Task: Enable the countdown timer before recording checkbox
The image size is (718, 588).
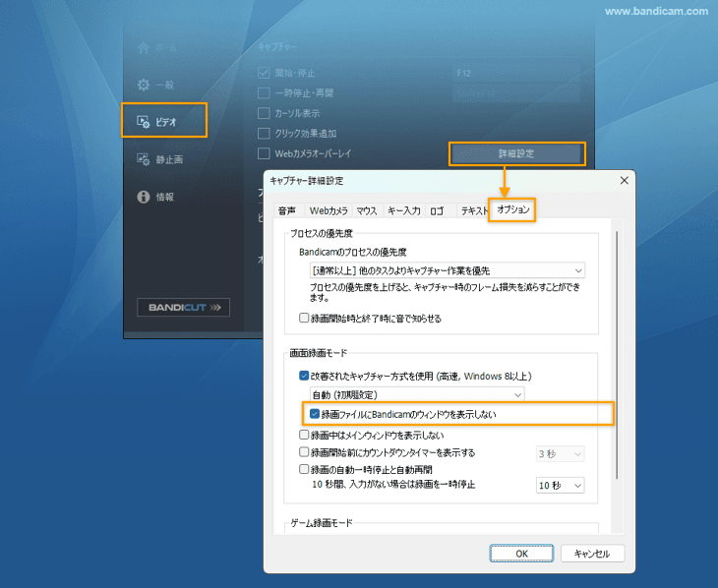Action: click(304, 452)
